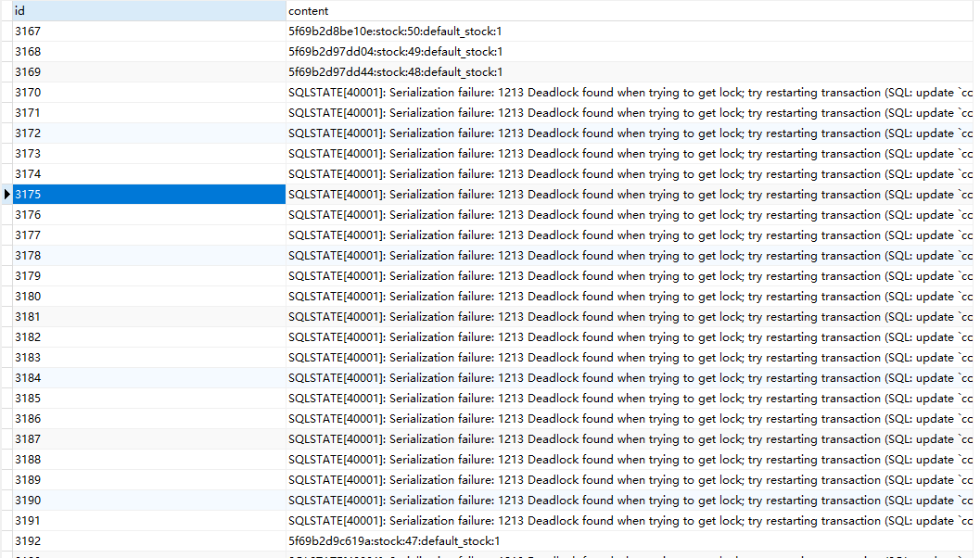The width and height of the screenshot is (980, 558).
Task: Click the highlighted id cell 3175
Action: 148,195
